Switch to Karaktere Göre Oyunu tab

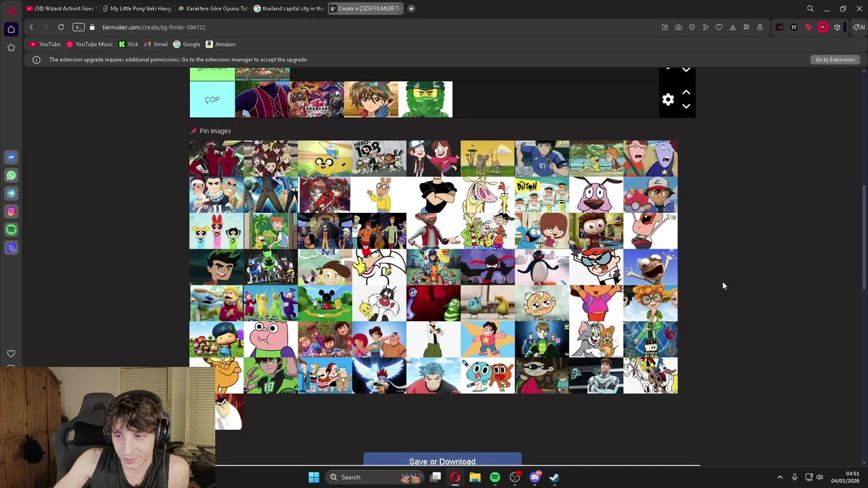pos(212,9)
